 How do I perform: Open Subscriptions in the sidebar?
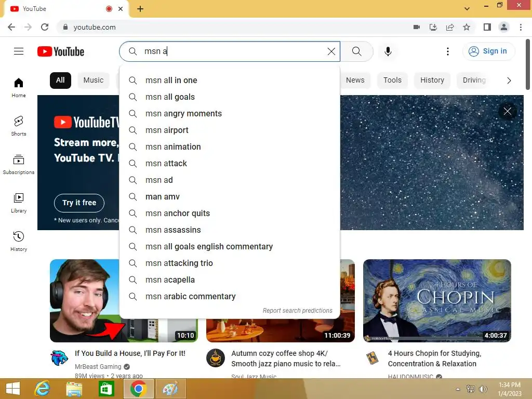[19, 165]
